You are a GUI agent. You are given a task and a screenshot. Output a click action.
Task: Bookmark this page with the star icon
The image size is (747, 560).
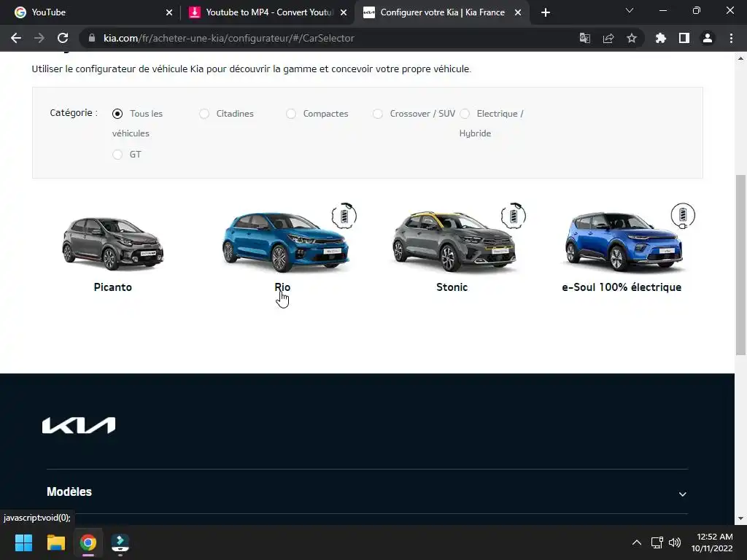pos(632,38)
